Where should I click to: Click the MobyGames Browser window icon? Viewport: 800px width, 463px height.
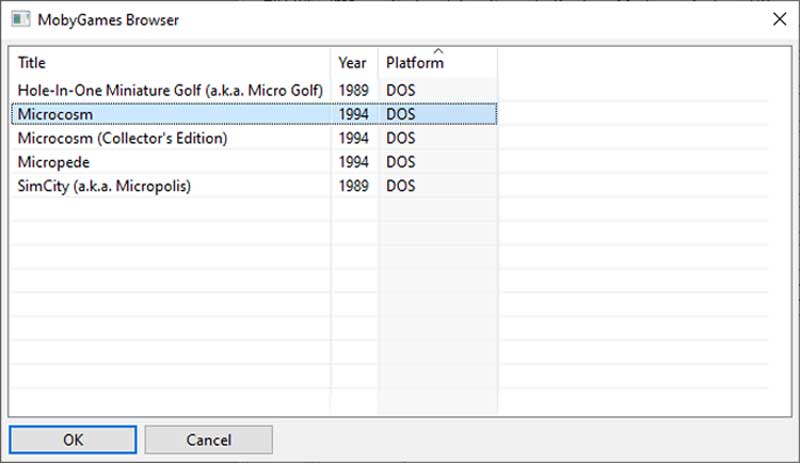(x=20, y=19)
